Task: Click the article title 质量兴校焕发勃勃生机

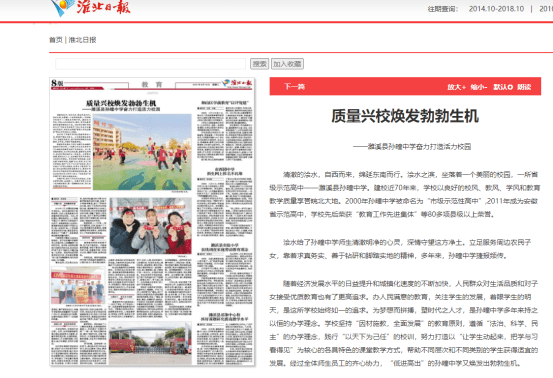Action: click(x=405, y=116)
